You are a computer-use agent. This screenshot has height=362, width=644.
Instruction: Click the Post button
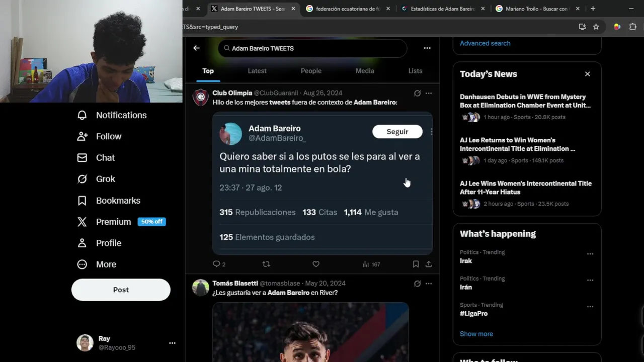121,290
